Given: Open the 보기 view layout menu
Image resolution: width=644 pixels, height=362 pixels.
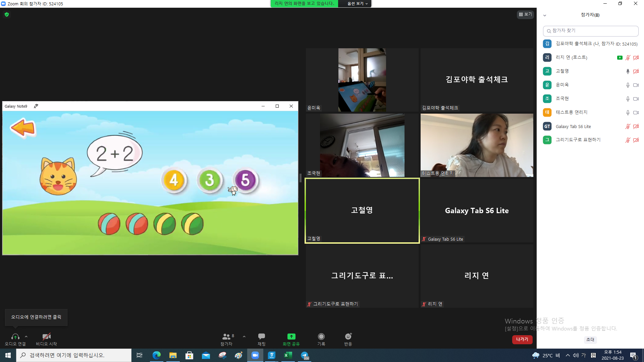Looking at the screenshot, I should point(525,14).
